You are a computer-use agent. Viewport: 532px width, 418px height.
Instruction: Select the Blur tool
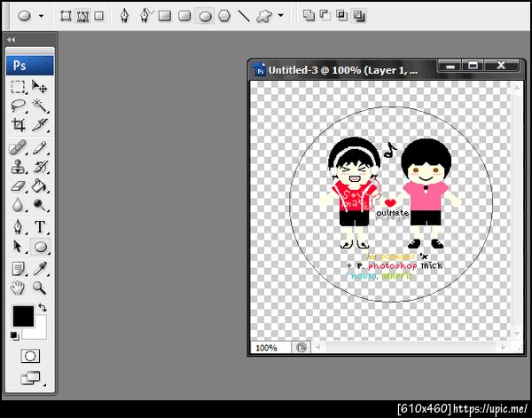[x=18, y=205]
